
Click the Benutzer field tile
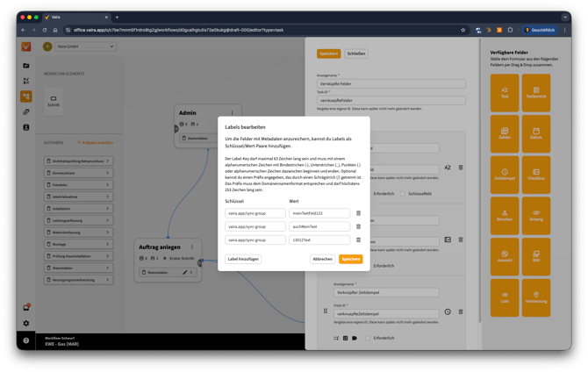(x=505, y=211)
